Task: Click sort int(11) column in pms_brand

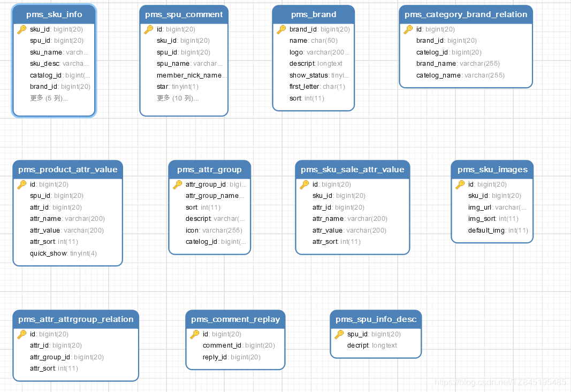Action: pos(307,98)
